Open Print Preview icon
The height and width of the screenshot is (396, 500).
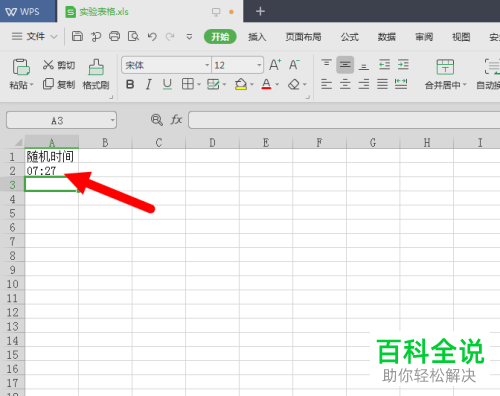tap(133, 36)
